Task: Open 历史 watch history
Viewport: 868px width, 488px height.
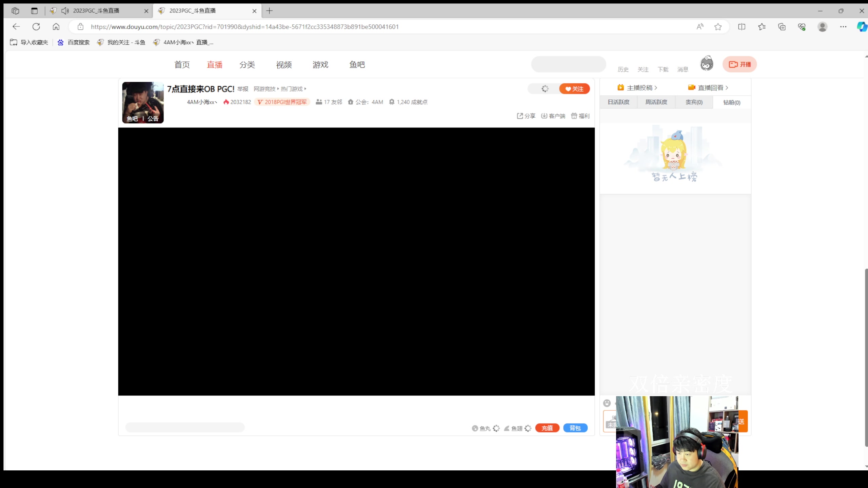Action: pyautogui.click(x=623, y=69)
